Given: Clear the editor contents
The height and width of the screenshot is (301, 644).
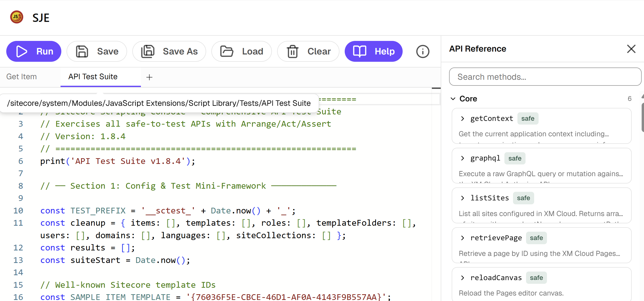Looking at the screenshot, I should [x=308, y=51].
